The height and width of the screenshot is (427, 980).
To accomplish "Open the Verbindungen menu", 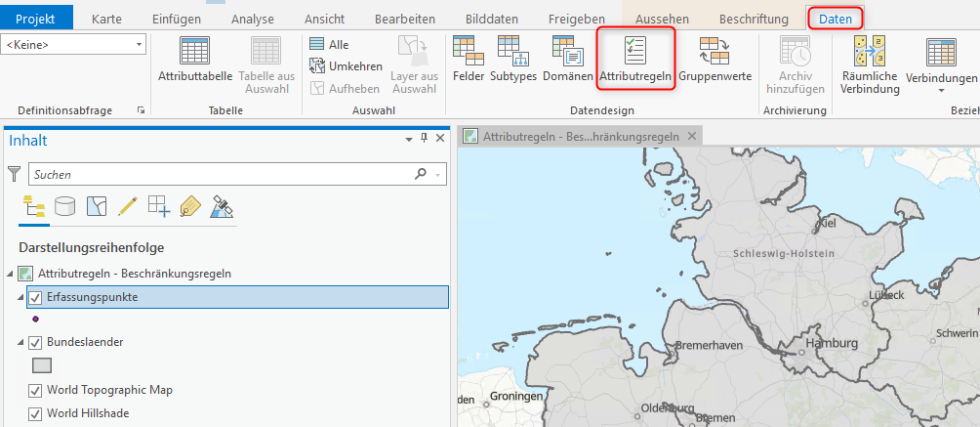I will pyautogui.click(x=941, y=64).
